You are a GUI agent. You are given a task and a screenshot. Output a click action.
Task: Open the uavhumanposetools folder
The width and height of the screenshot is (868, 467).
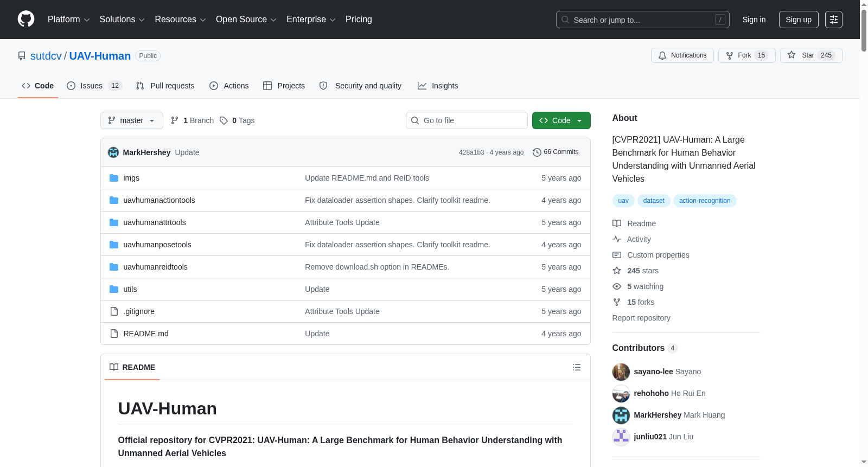point(157,245)
